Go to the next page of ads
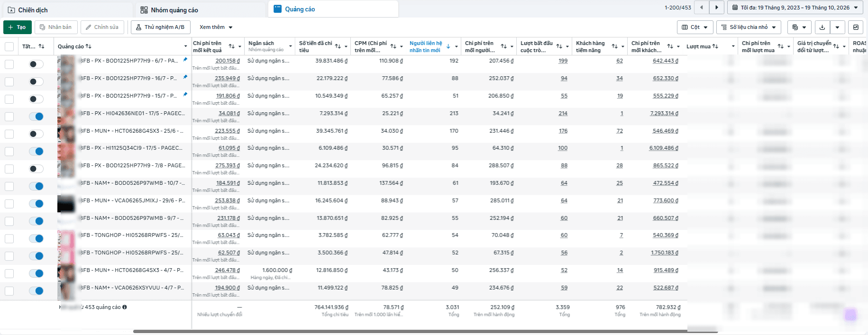Image resolution: width=868 pixels, height=335 pixels. 717,8
